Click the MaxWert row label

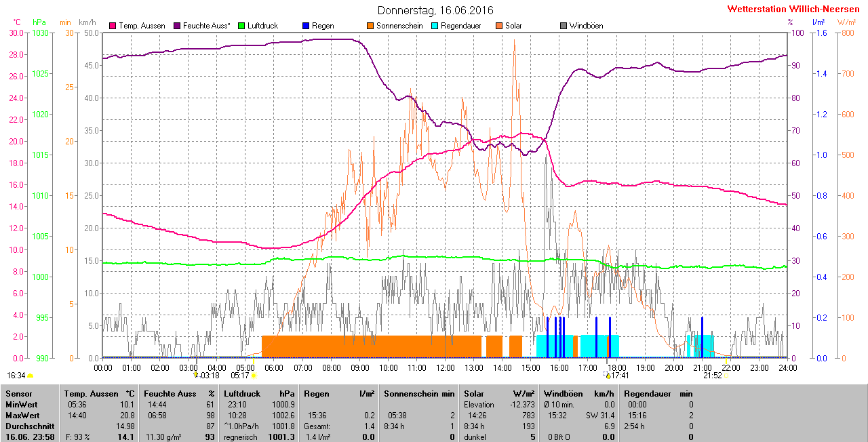coord(22,416)
